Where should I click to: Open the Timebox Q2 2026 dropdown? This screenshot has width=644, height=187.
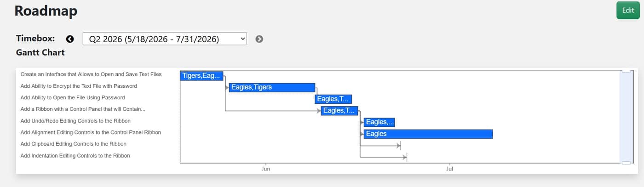tap(165, 39)
